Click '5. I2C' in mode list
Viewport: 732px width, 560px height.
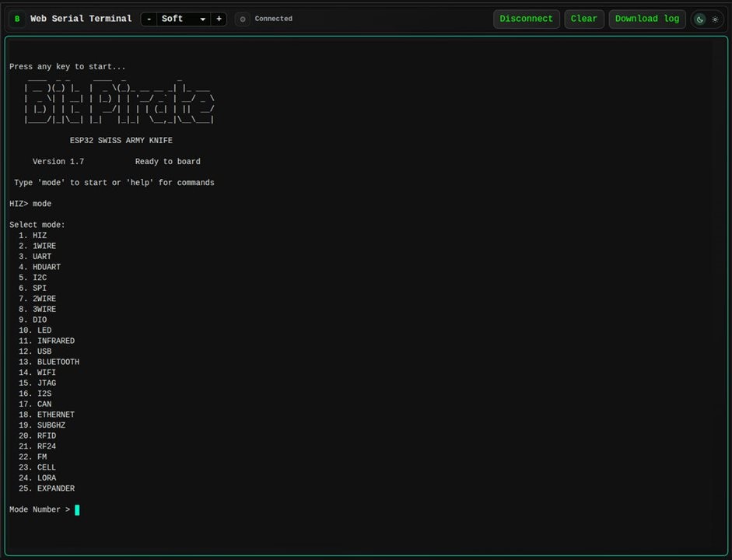pos(33,278)
